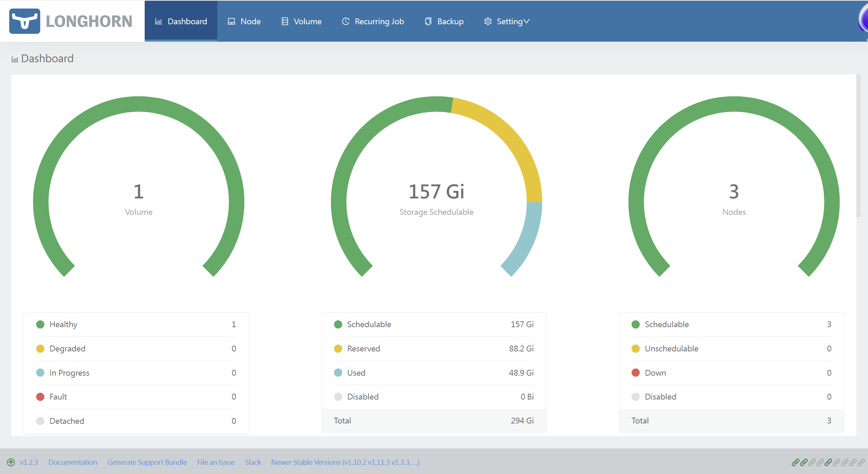868x474 pixels.
Task: Click the upgrade arrow icon beside v1.2.3
Action: pyautogui.click(x=11, y=462)
